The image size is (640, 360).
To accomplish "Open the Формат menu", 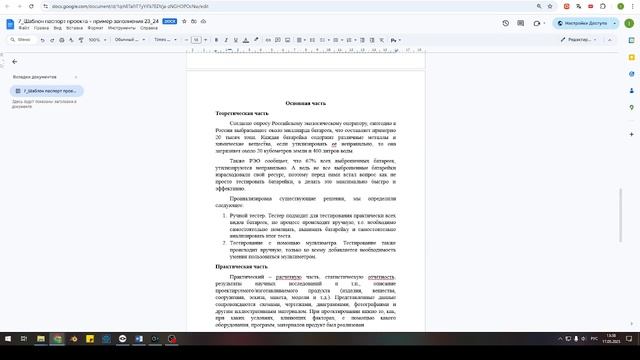I will (95, 28).
